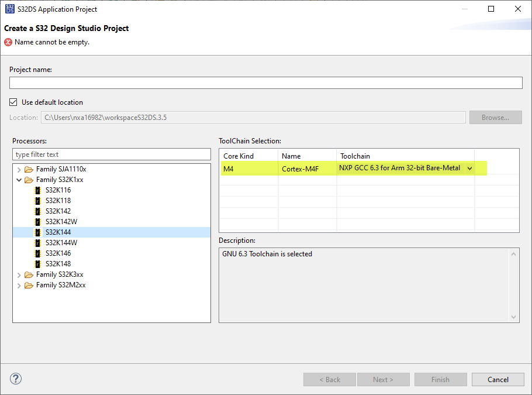The width and height of the screenshot is (532, 395).
Task: Click the Family S32K3xx folder icon
Action: pos(29,274)
